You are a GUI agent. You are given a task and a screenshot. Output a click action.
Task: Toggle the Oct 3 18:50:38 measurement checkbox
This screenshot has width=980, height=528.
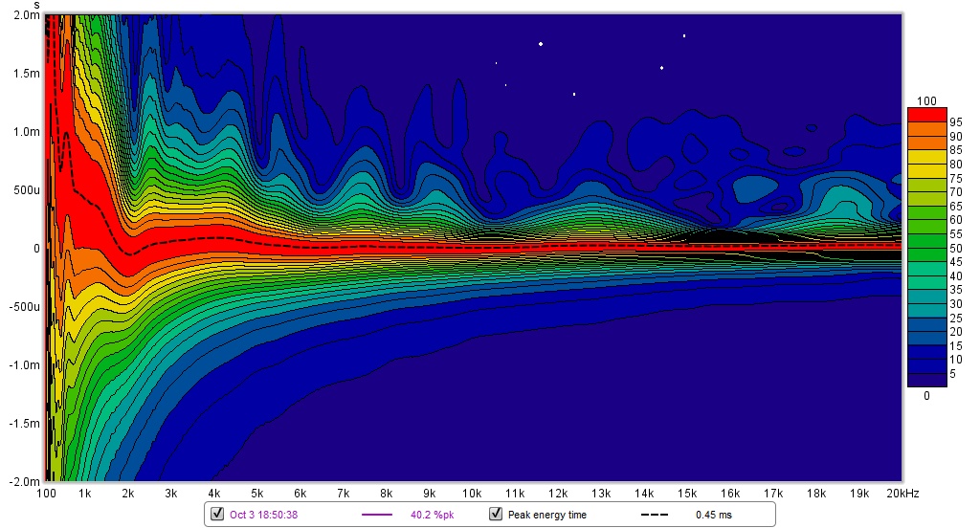217,514
